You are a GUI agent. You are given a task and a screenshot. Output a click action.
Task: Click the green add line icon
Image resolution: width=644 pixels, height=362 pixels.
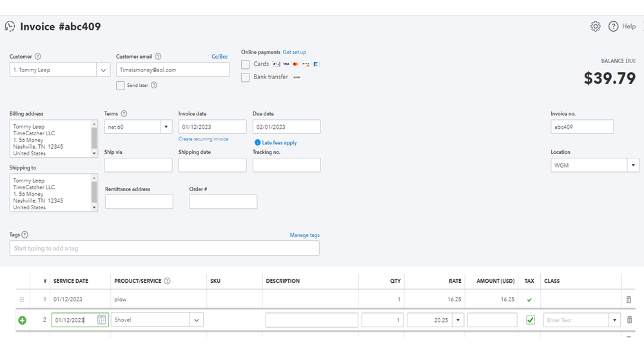coord(23,320)
